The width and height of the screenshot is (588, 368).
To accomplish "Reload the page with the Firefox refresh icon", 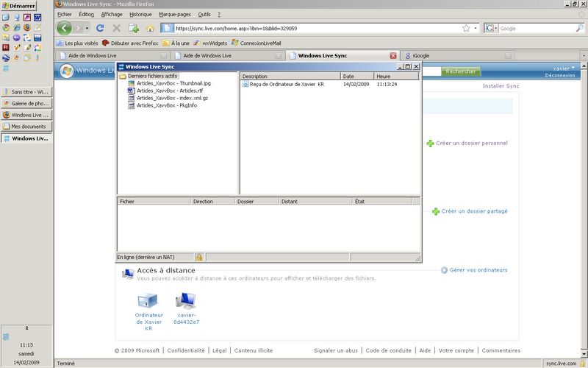I will (100, 28).
